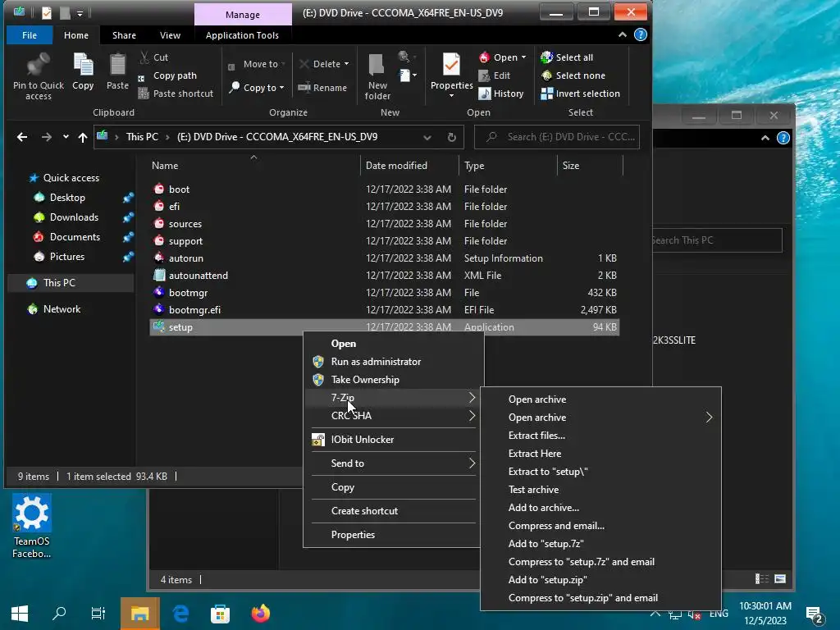
Task: Click the Search DVD Drive field
Action: (557, 137)
